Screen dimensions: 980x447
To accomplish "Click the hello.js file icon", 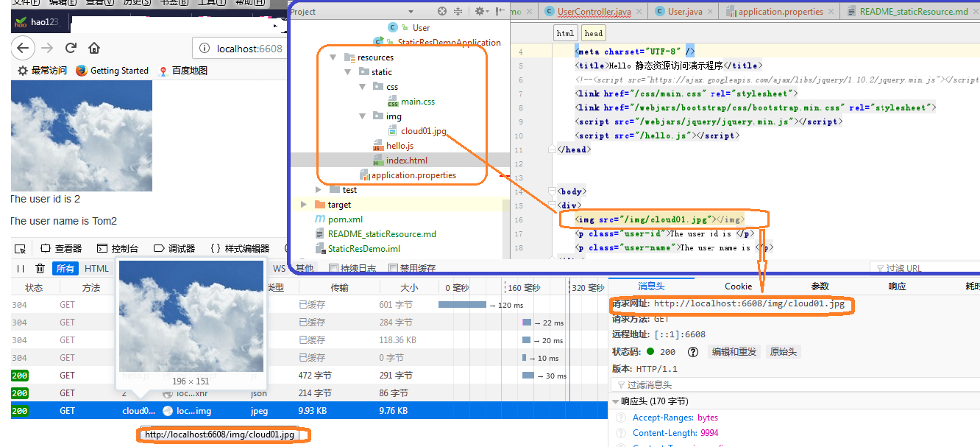I will point(378,146).
